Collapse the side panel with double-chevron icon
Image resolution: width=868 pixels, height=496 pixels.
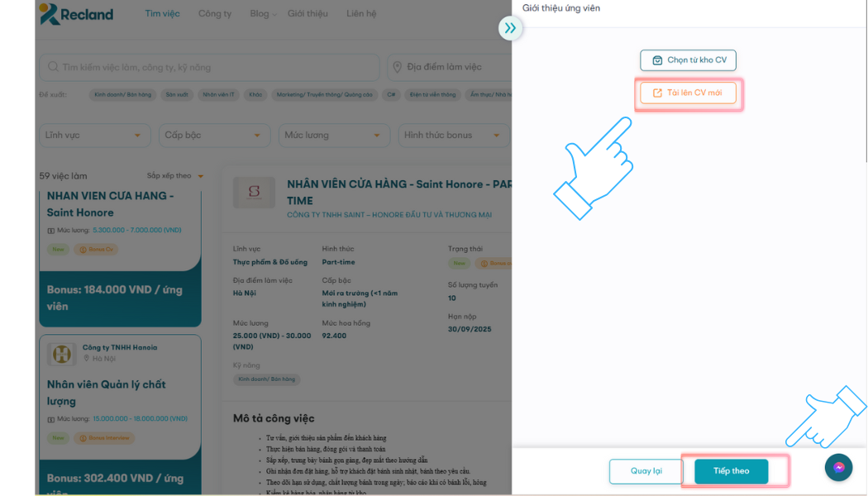tap(510, 28)
